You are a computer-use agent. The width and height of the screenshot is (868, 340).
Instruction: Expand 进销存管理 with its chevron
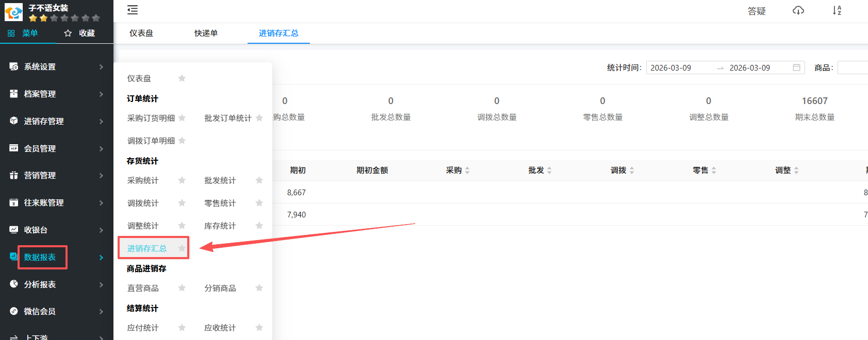(x=101, y=122)
